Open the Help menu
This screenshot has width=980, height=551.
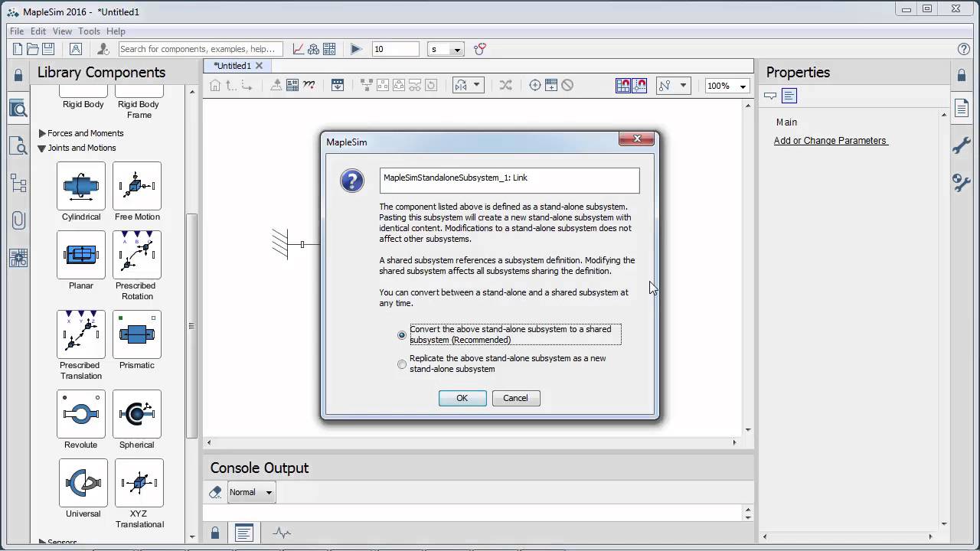tap(116, 31)
